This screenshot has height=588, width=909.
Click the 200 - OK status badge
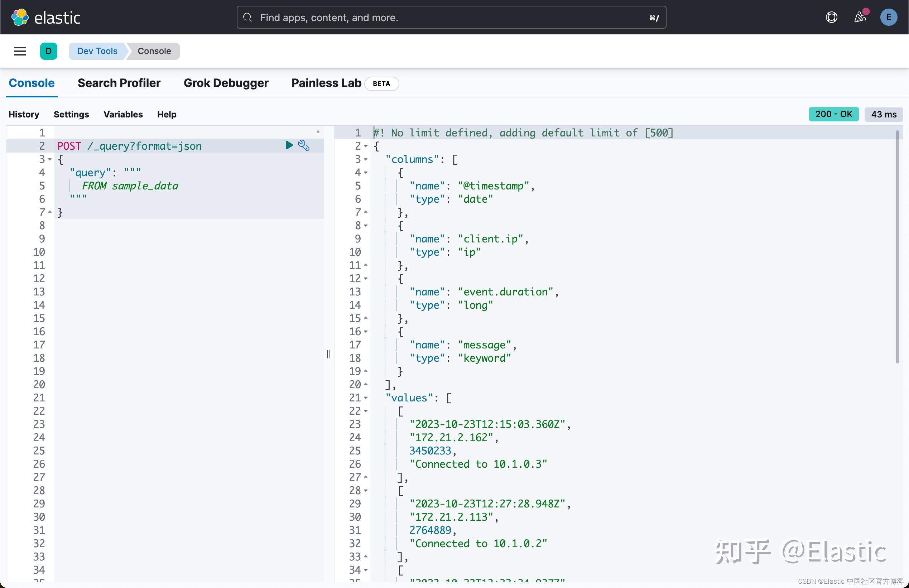point(833,114)
